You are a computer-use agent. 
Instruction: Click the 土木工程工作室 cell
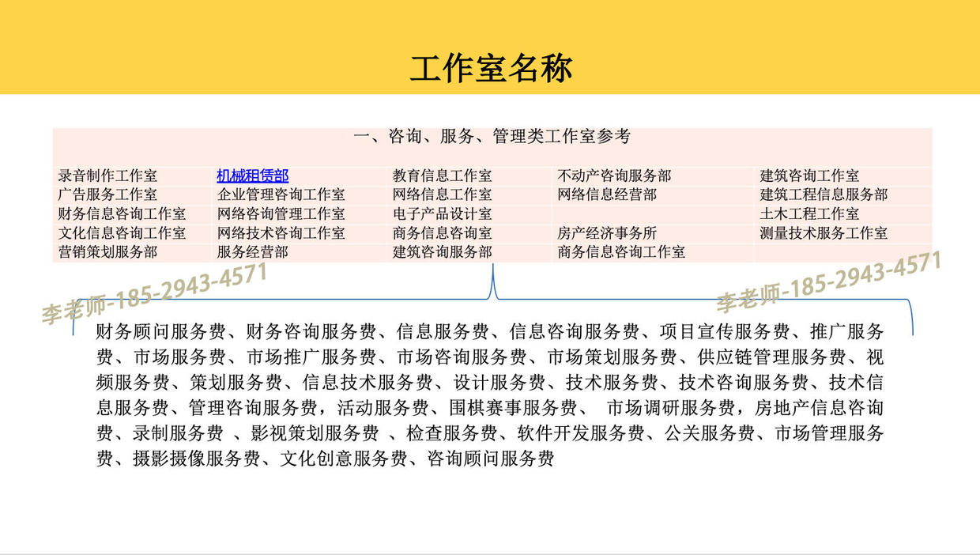(809, 213)
